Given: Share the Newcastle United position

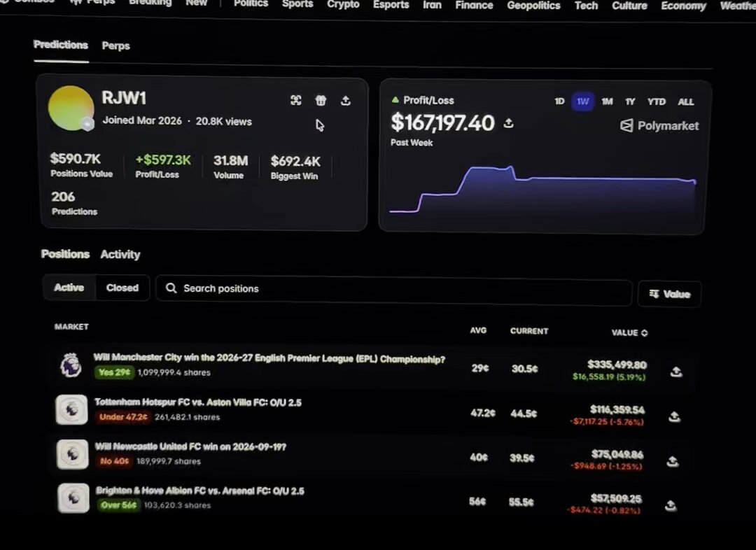Looking at the screenshot, I should tap(673, 462).
